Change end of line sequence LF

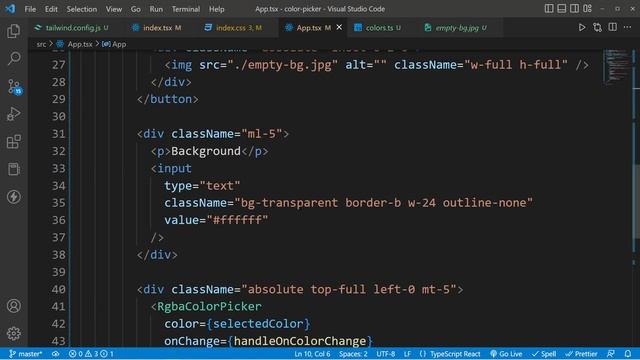[407, 353]
